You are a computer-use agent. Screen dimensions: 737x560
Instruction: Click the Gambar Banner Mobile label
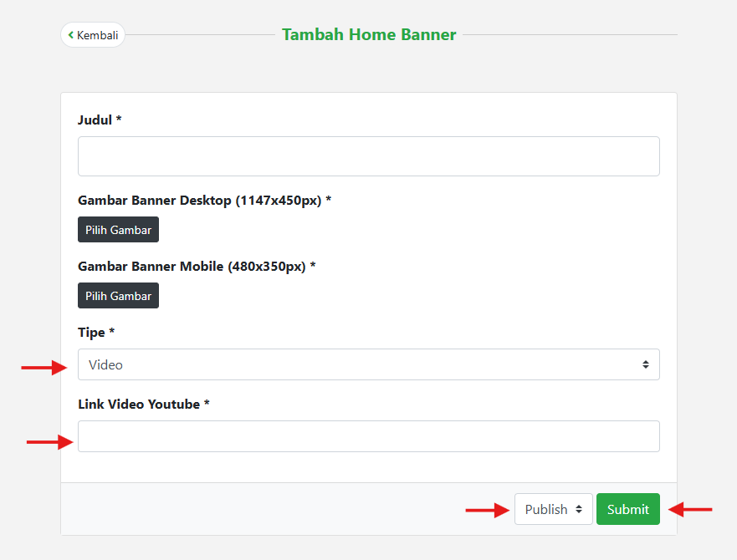pyautogui.click(x=197, y=267)
